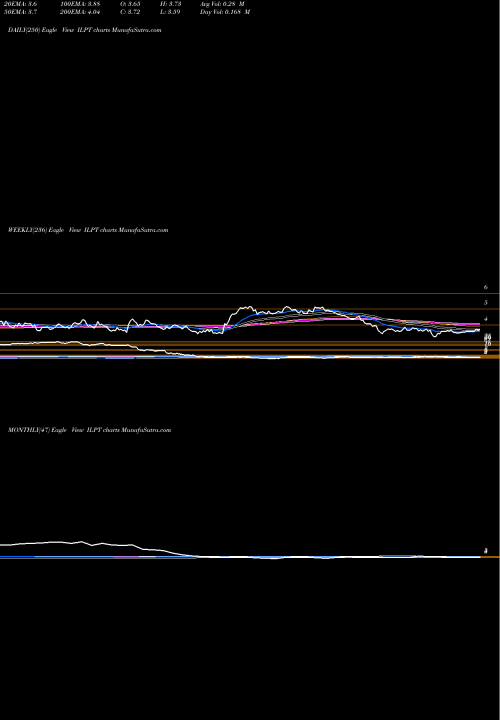Click the Avg Vol: 0.28 M reading
Image resolution: width=500 pixels, height=720 pixels.
coord(222,4)
